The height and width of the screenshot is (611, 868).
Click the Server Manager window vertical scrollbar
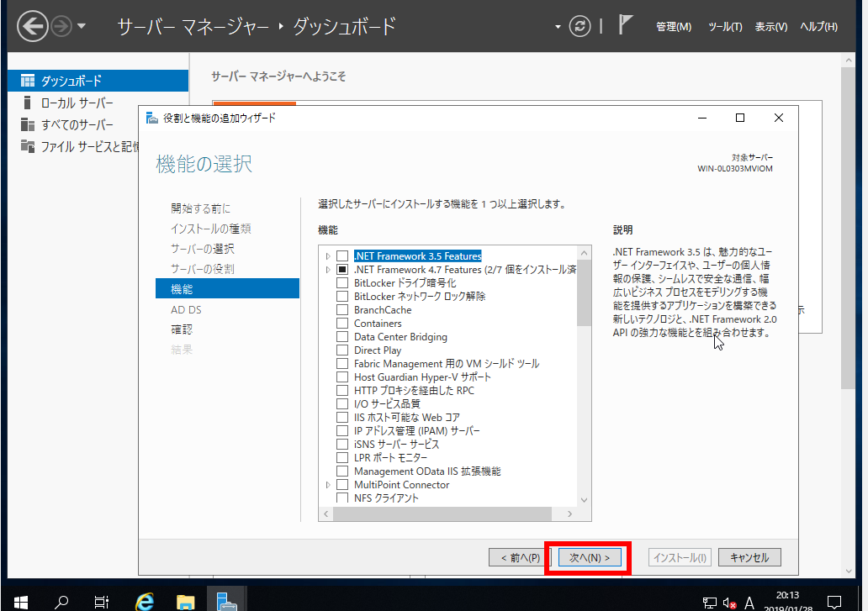(x=848, y=228)
